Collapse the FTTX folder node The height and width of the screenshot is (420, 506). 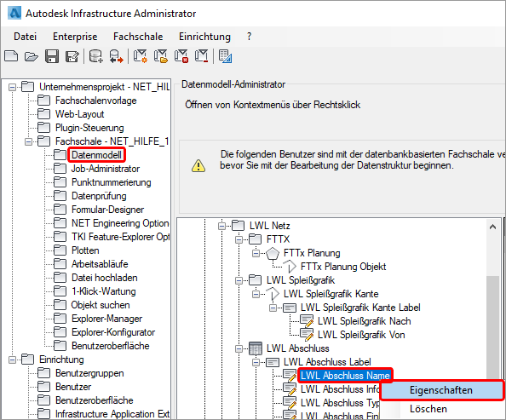tap(239, 239)
